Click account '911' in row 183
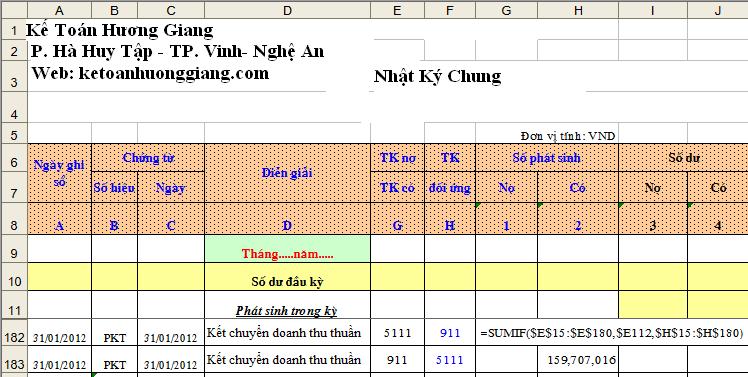Screen dimensions: 748x377 point(397,360)
